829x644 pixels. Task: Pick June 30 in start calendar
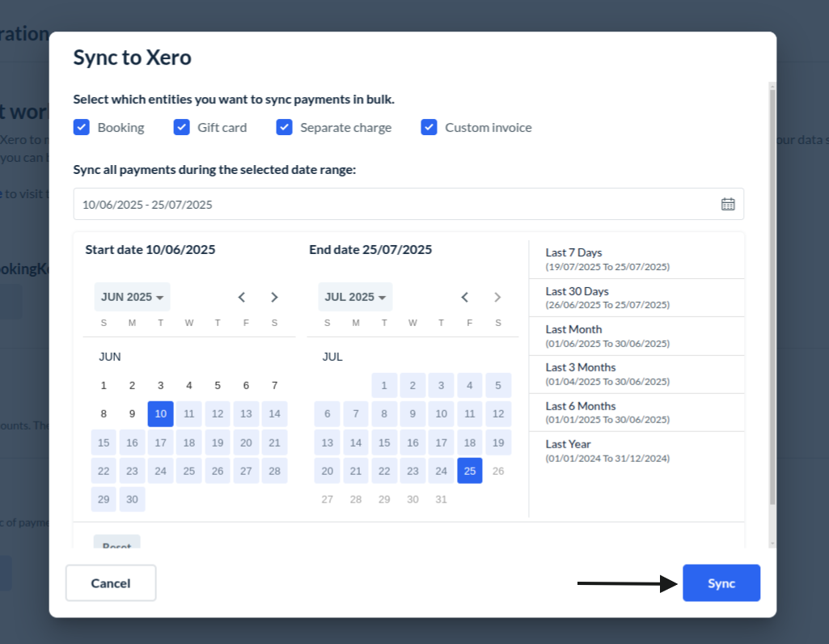pos(132,500)
